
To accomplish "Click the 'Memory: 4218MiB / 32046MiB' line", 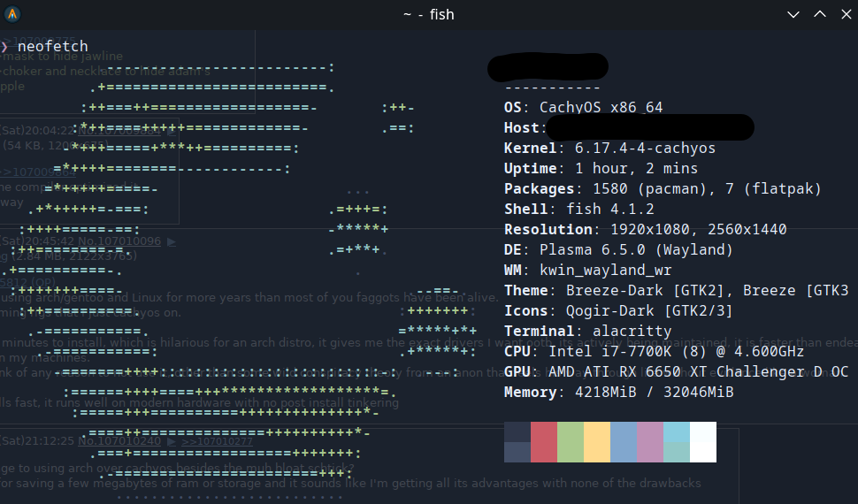I will click(618, 392).
